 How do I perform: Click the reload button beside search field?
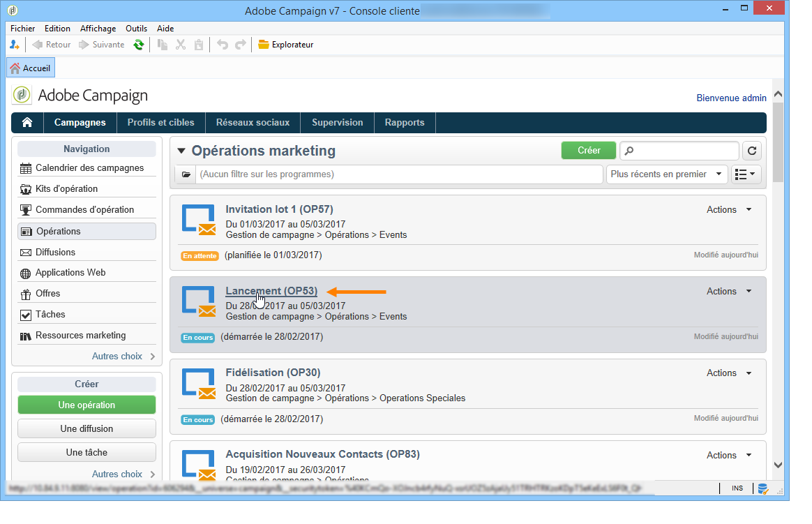click(x=752, y=151)
